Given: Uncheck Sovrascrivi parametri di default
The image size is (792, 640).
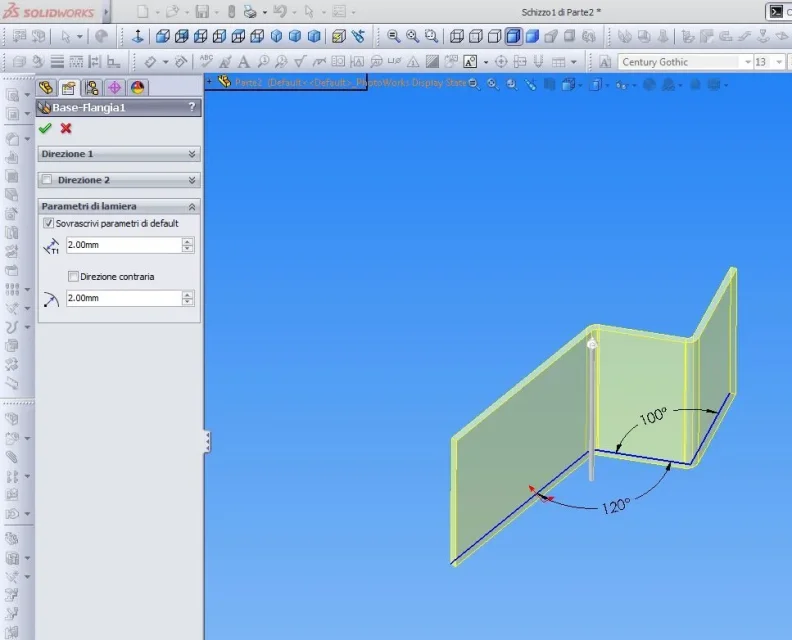Looking at the screenshot, I should click(x=48, y=223).
